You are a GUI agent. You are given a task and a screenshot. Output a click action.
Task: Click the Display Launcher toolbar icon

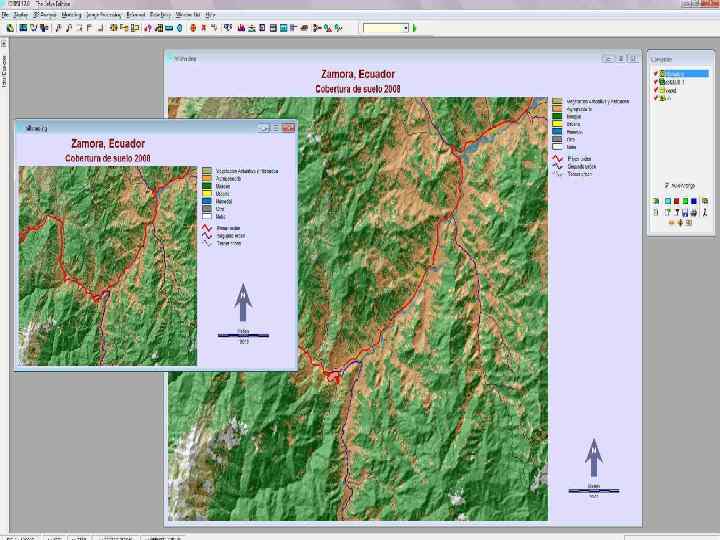(x=22, y=28)
